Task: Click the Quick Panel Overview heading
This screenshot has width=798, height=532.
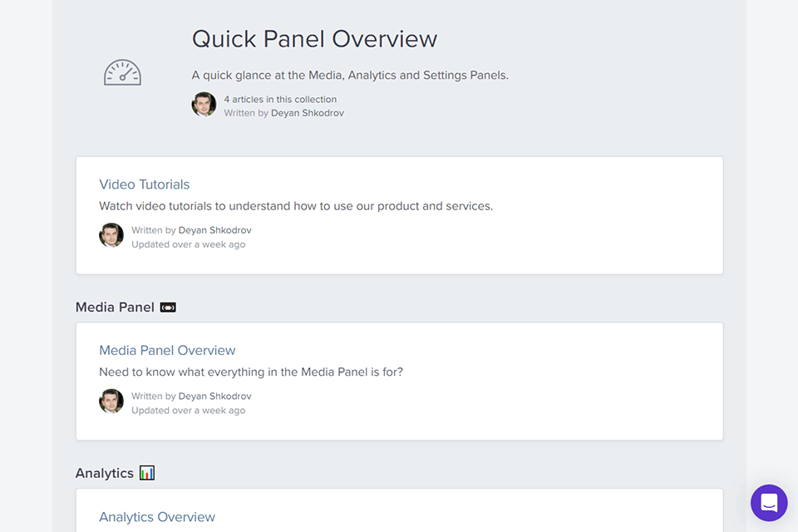Action: click(x=314, y=39)
